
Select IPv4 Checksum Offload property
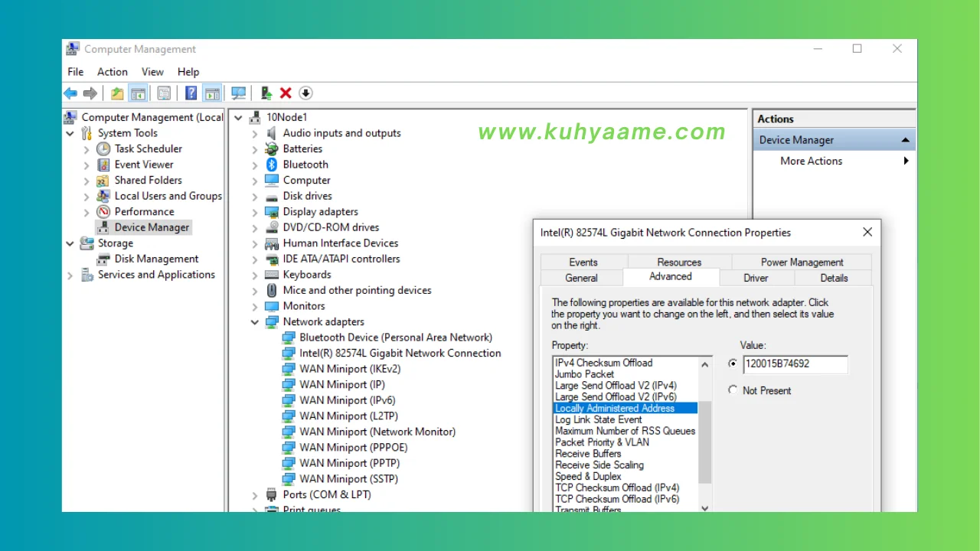[604, 363]
